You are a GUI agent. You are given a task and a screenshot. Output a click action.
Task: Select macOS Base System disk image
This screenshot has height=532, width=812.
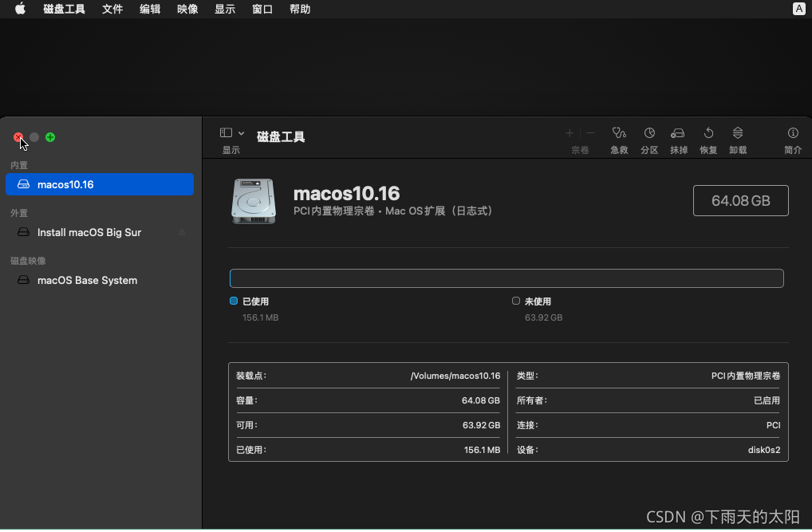pyautogui.click(x=100, y=280)
